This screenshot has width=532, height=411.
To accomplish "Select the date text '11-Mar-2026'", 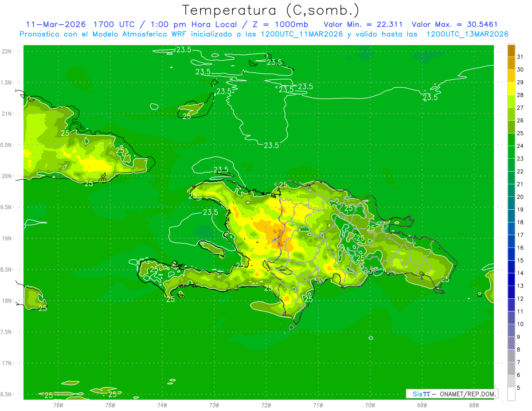I will pos(56,24).
